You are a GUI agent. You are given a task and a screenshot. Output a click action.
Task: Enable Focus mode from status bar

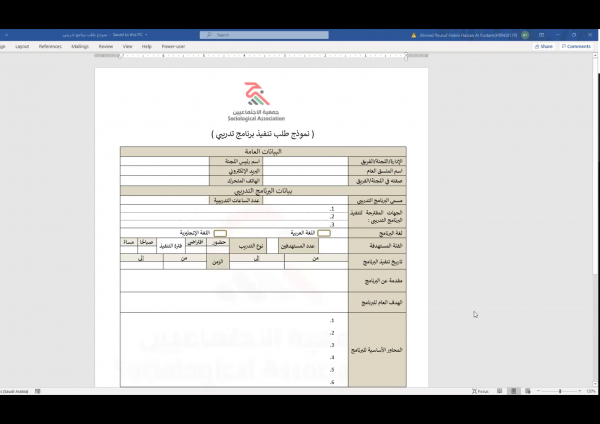tap(481, 391)
